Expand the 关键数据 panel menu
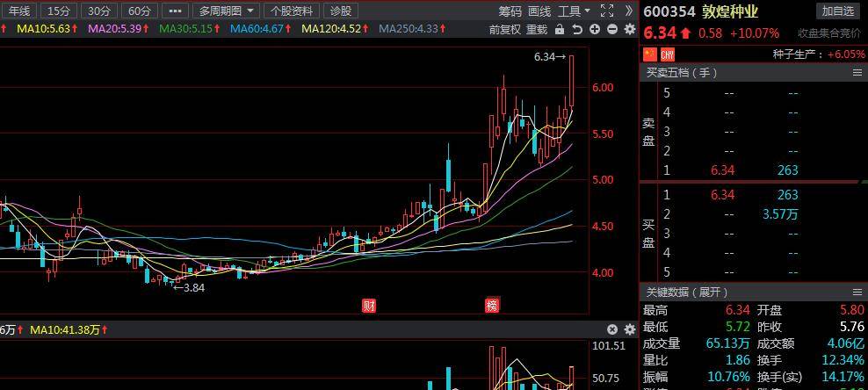 click(x=857, y=292)
